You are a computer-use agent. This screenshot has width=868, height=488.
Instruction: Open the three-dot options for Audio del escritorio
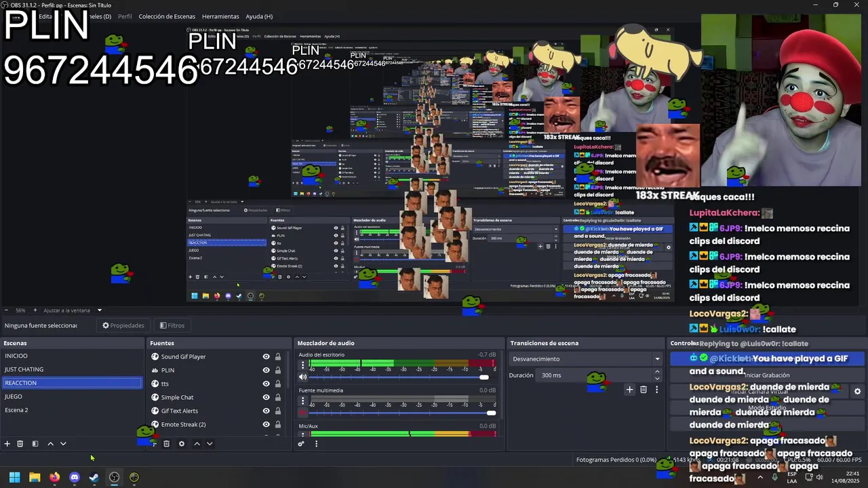click(x=302, y=365)
